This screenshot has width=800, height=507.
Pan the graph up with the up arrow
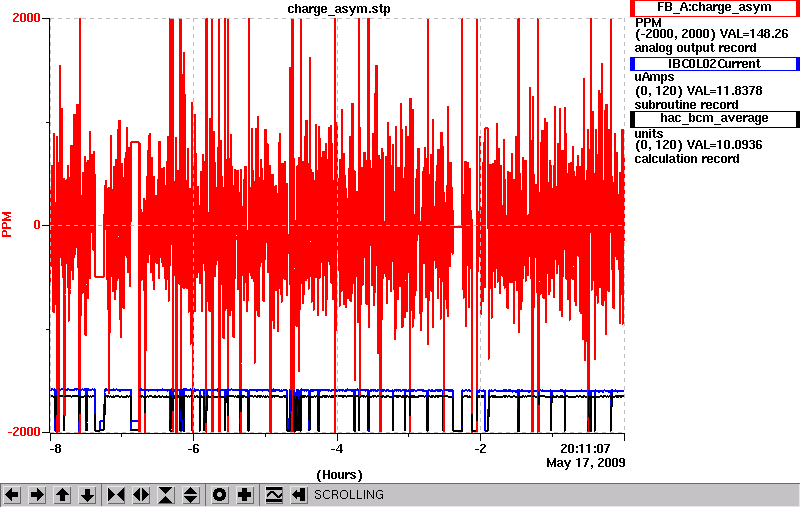[62, 495]
